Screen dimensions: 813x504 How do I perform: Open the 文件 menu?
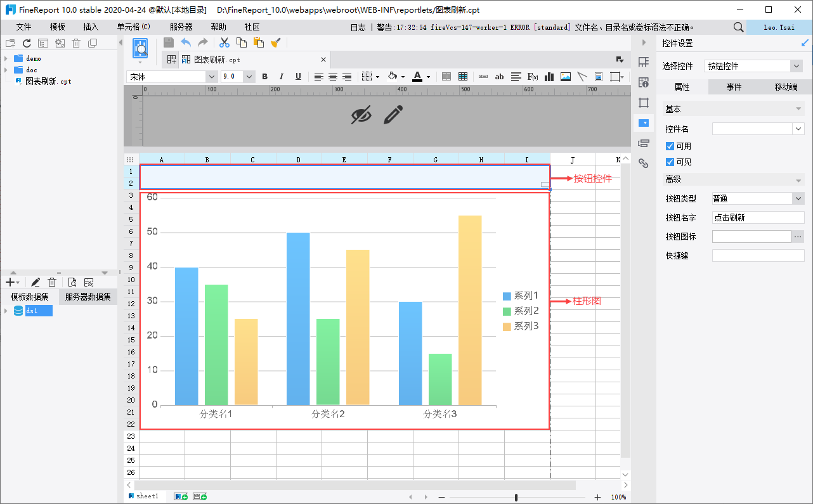click(23, 27)
